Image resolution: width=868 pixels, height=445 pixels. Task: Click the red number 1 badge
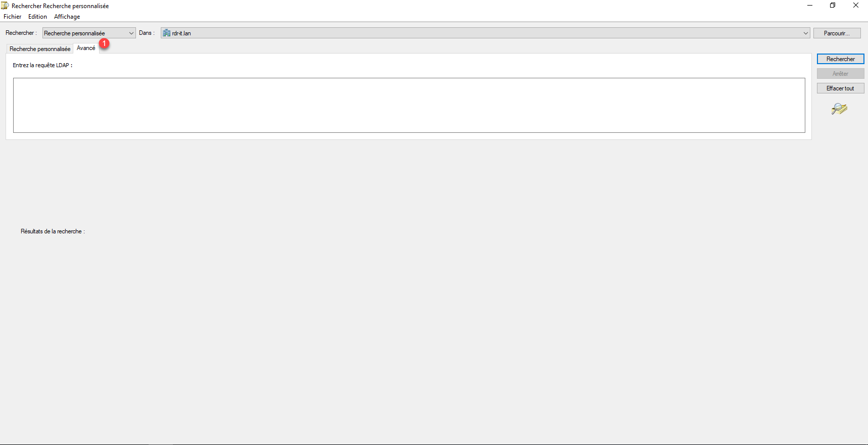tap(104, 43)
